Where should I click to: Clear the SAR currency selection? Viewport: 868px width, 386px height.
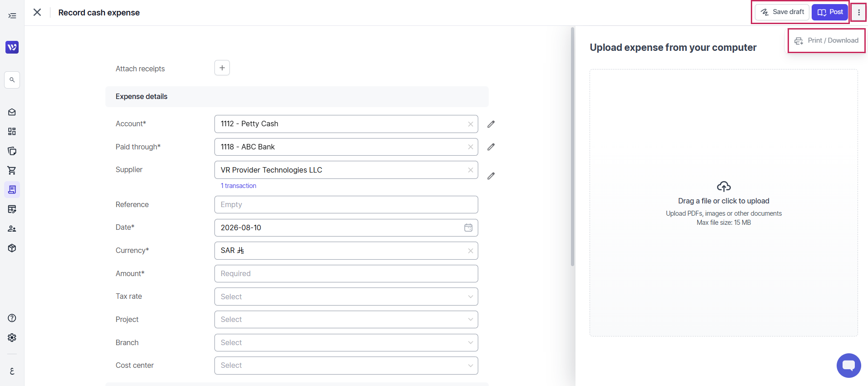[471, 251]
